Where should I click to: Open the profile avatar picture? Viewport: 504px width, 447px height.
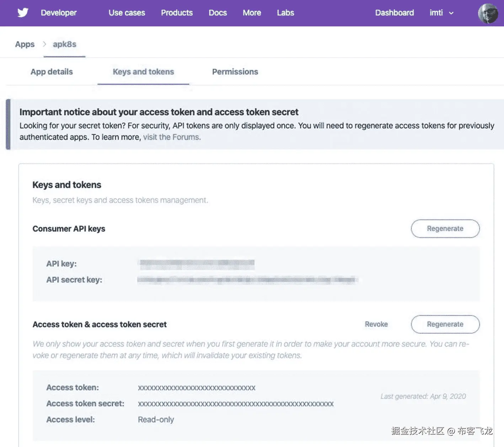tap(488, 13)
